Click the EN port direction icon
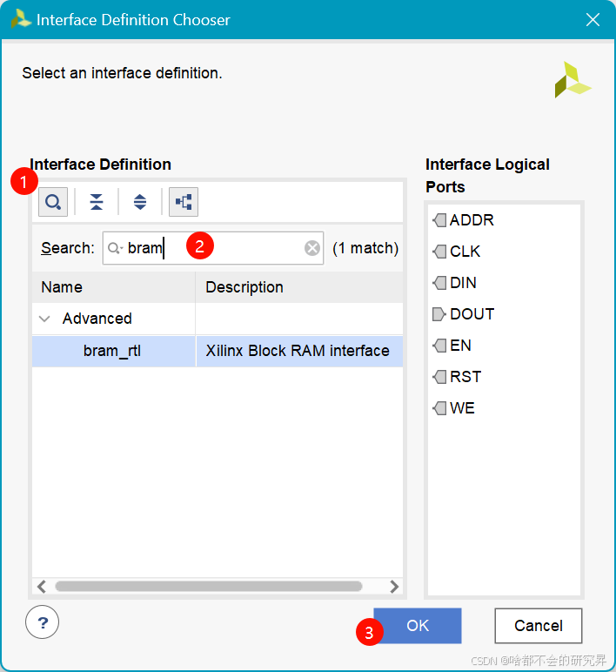 pyautogui.click(x=439, y=346)
